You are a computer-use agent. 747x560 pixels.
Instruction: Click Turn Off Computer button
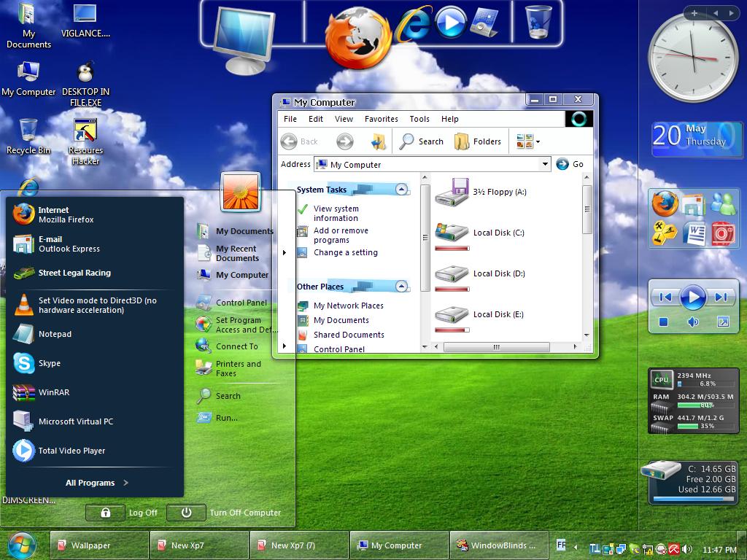[187, 513]
